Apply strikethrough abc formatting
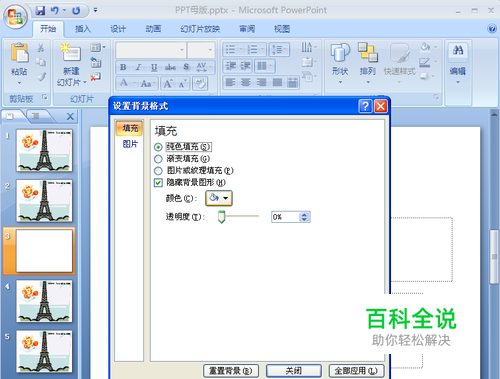500x379 pixels. coord(170,67)
